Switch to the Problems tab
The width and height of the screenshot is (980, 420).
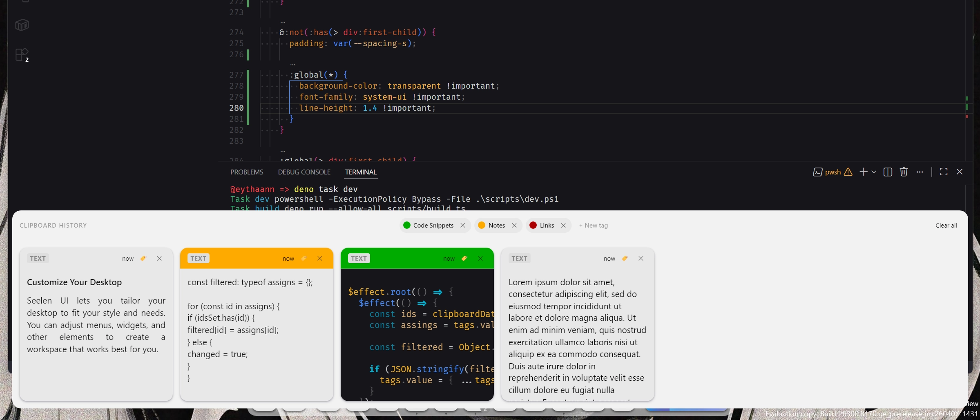point(247,172)
